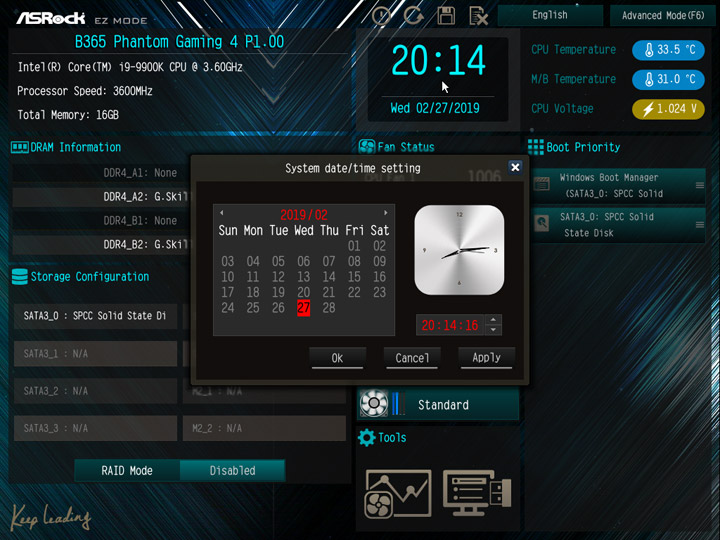Click the Wed 02/27/2019 date text
Image resolution: width=720 pixels, height=540 pixels.
[x=434, y=108]
